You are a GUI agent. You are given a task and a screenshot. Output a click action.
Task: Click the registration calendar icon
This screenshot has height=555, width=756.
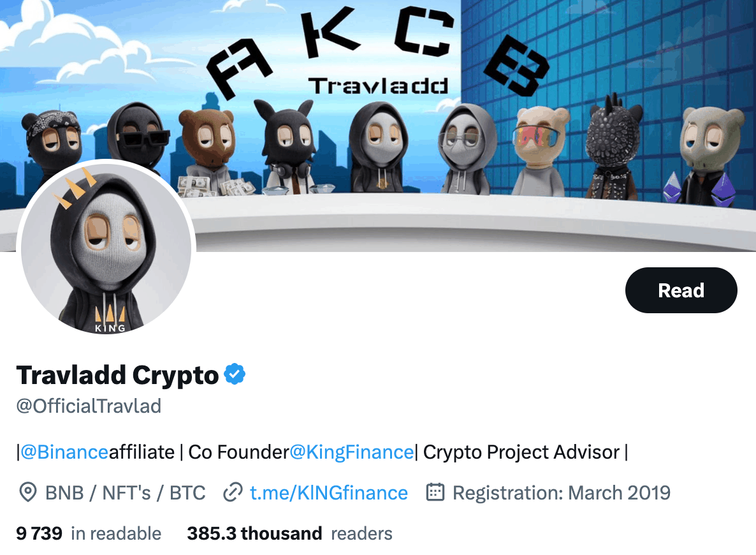click(435, 492)
